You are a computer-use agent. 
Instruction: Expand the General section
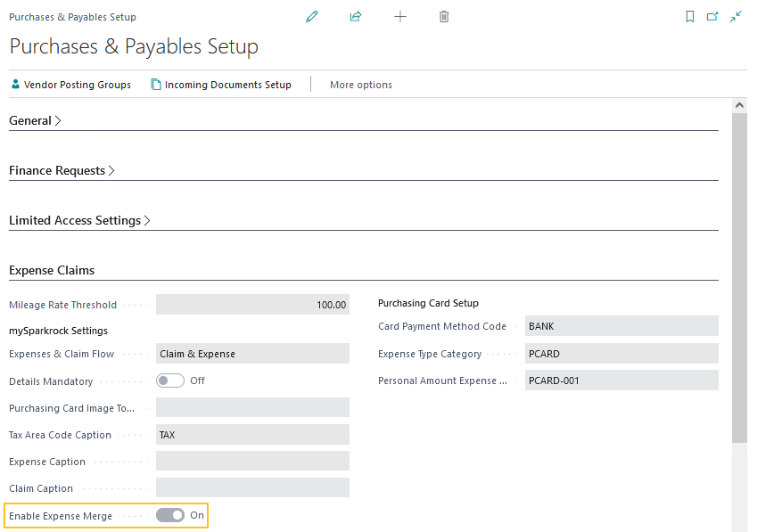35,120
